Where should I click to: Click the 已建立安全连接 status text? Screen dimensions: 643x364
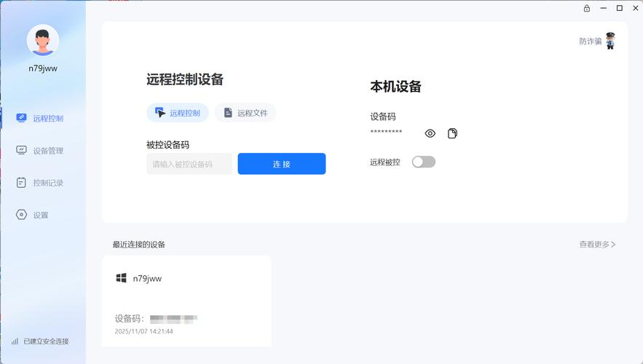[x=46, y=341]
